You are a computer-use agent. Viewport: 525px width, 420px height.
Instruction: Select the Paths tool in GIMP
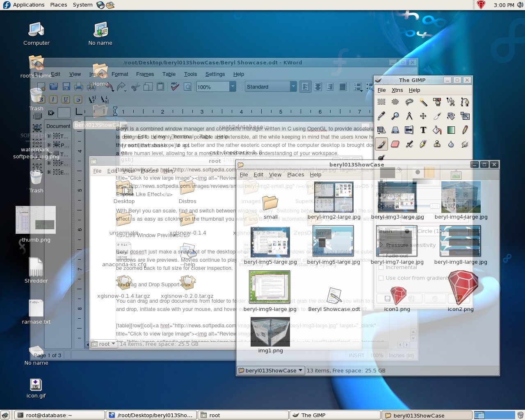coord(465,102)
